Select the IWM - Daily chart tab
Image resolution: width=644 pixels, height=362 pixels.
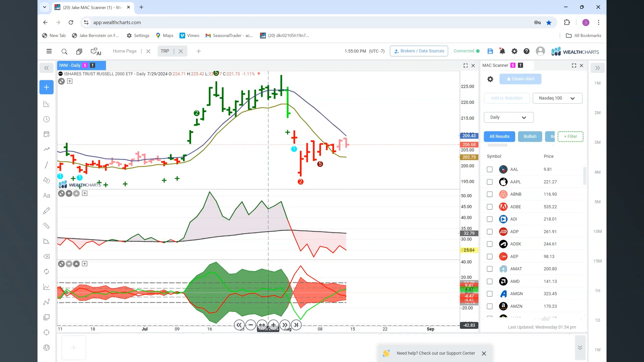tap(82, 65)
